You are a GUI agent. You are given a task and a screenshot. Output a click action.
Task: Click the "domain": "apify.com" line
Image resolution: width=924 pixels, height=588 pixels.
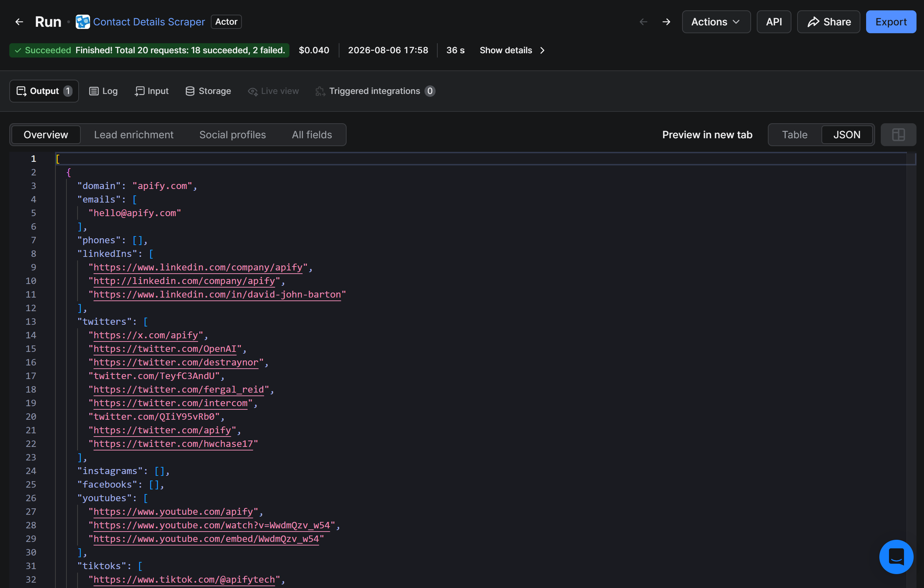137,186
